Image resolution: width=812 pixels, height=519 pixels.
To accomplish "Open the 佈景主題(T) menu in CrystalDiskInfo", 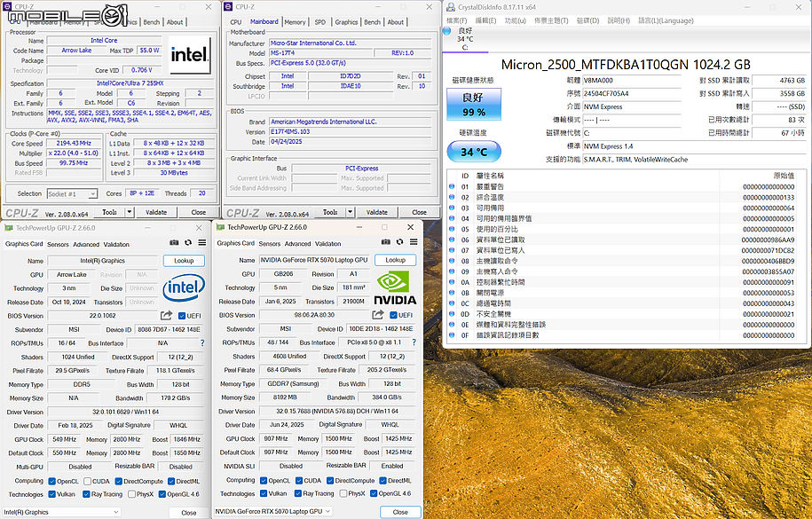I will 551,20.
